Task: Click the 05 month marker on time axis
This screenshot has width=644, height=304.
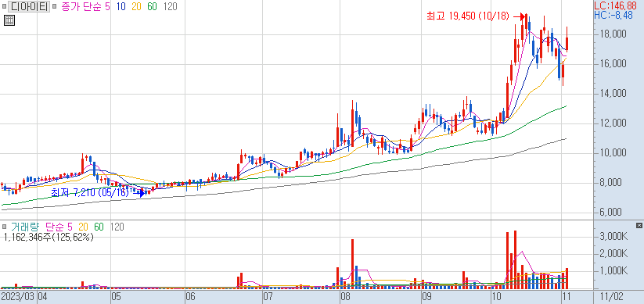Action: pos(117,296)
